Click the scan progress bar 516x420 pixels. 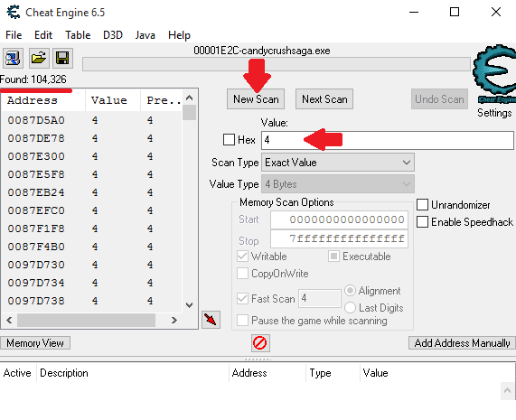tap(277, 64)
